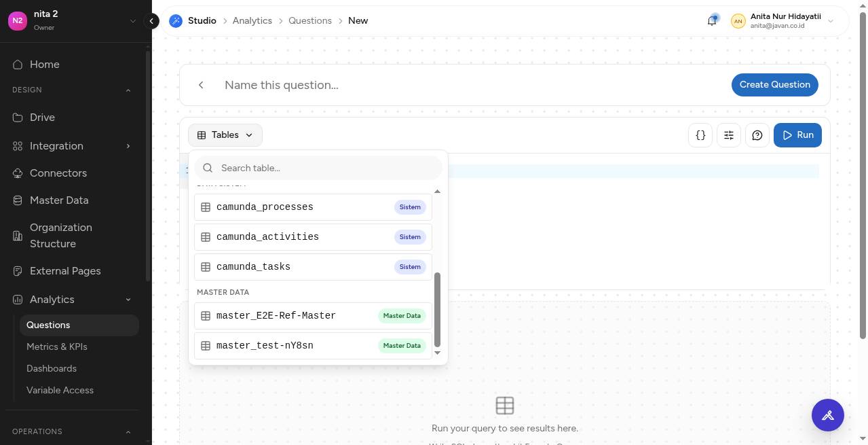Click the N2 workspace avatar
The image size is (868, 445).
[18, 20]
